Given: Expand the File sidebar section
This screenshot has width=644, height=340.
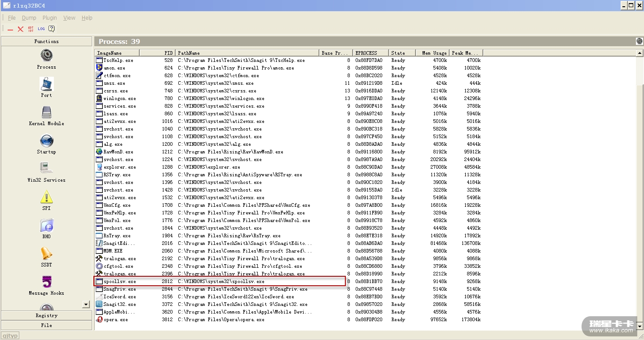Looking at the screenshot, I should (47, 325).
